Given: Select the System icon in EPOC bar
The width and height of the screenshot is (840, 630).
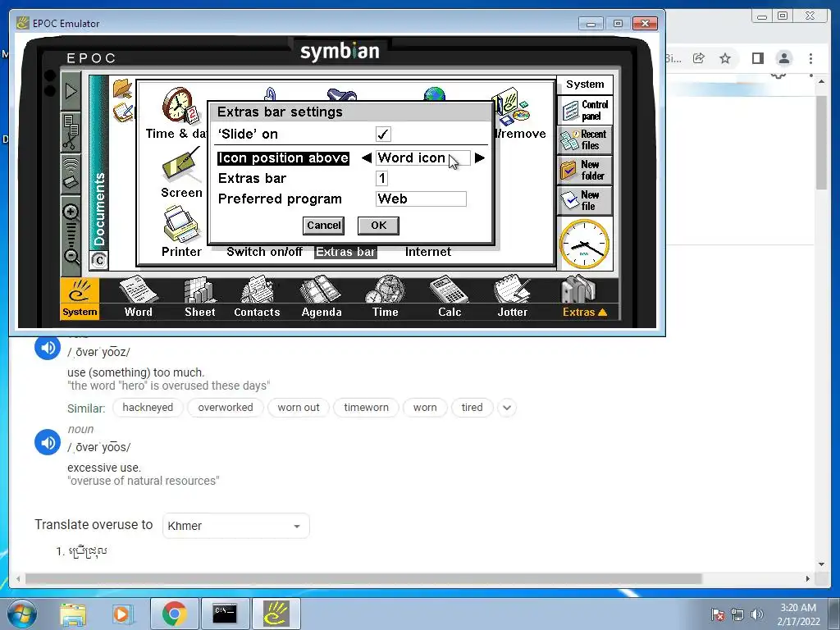Looking at the screenshot, I should click(80, 299).
